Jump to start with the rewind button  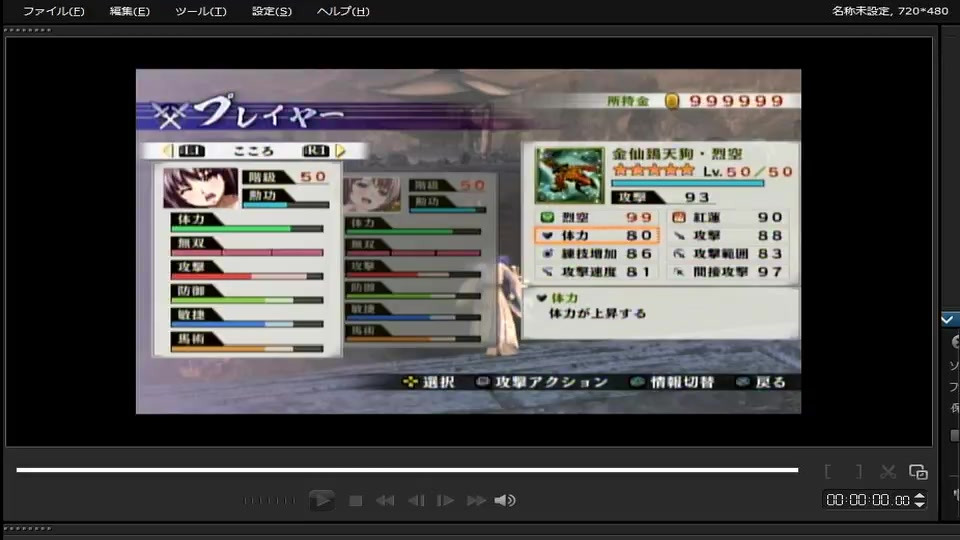point(385,501)
